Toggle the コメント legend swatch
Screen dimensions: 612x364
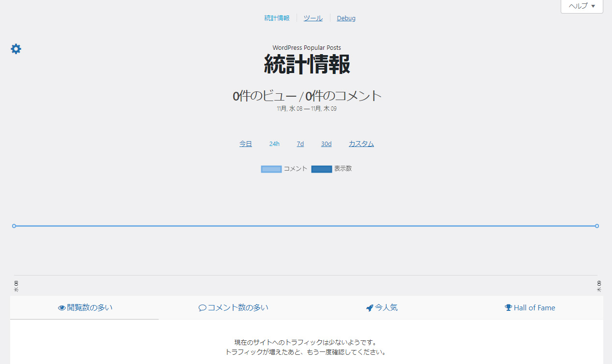click(271, 169)
